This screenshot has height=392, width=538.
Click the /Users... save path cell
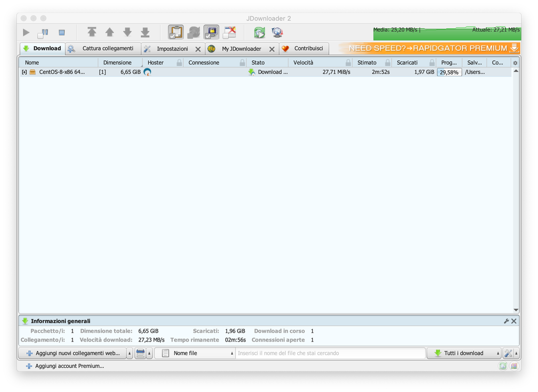(x=475, y=72)
